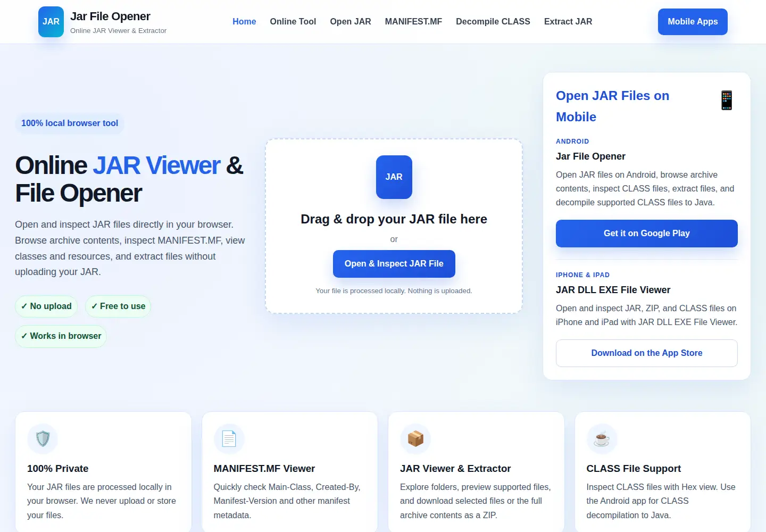
Task: Click Your file is processed locally note
Action: point(394,291)
